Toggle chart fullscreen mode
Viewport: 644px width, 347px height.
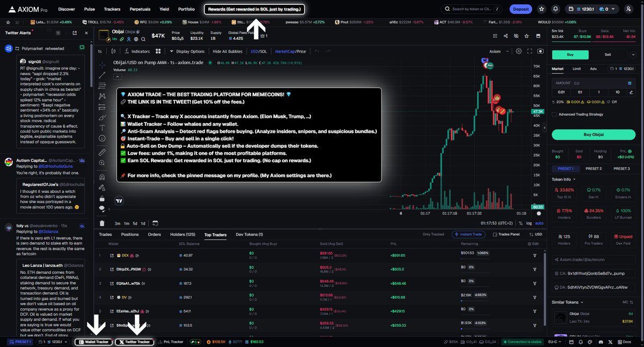point(529,52)
